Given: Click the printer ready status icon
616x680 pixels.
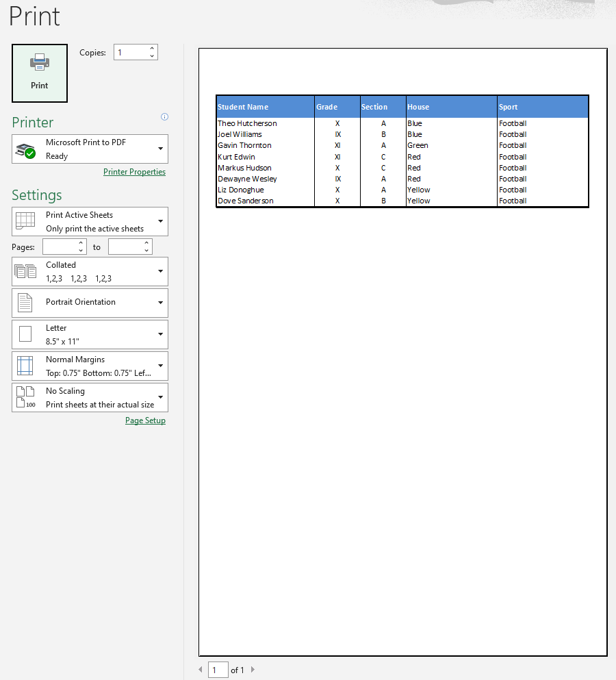Looking at the screenshot, I should point(27,148).
